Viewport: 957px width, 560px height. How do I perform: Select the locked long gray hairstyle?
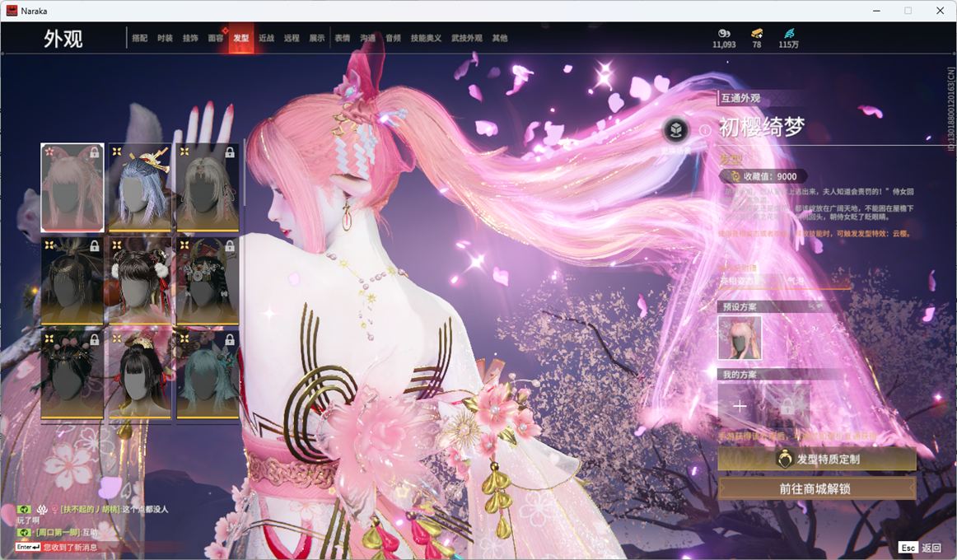pos(208,188)
